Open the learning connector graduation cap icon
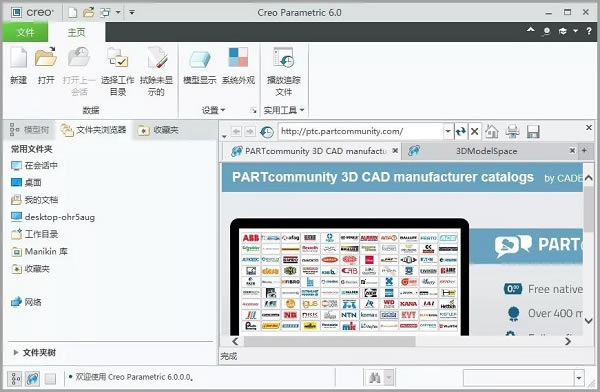600x392 pixels. coord(562,31)
